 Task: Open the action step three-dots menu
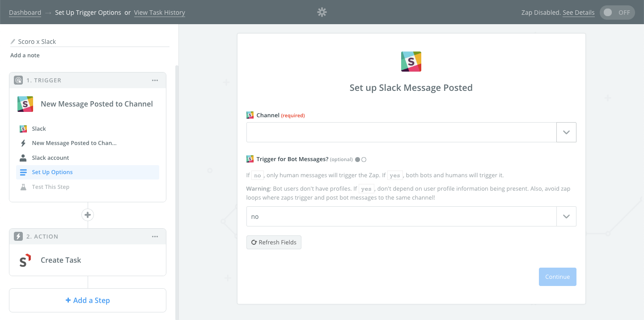pos(155,237)
